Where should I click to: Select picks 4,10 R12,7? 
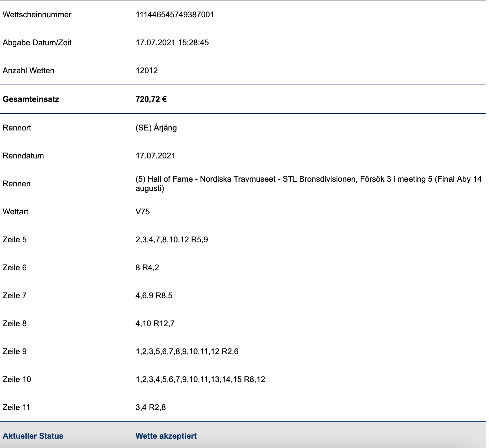click(x=155, y=324)
